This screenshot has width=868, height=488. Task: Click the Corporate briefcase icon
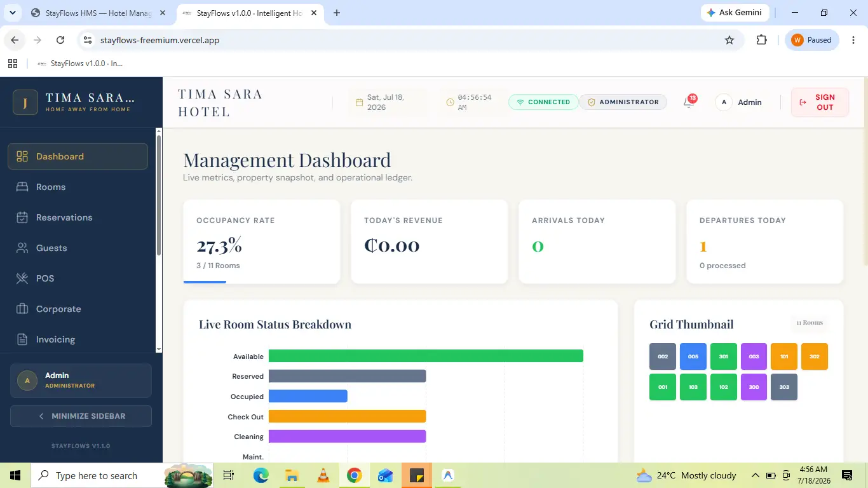[x=22, y=309]
